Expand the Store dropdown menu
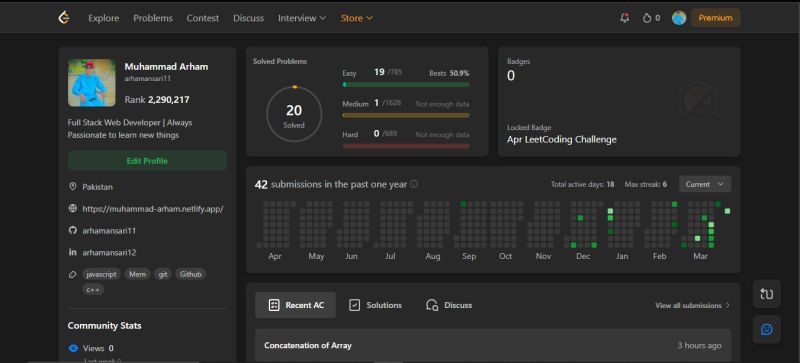 (357, 18)
